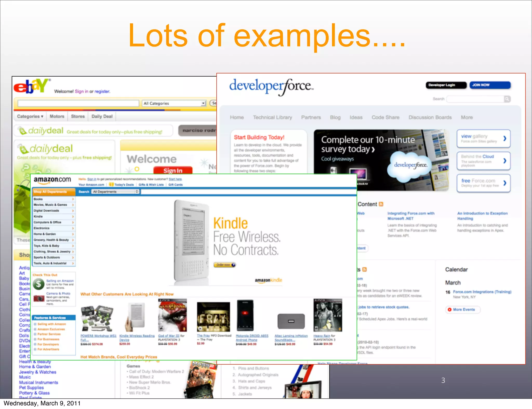This screenshot has height=409, width=532.
Task: Click the Selling on Amazon dollar icon
Action: tap(38, 284)
